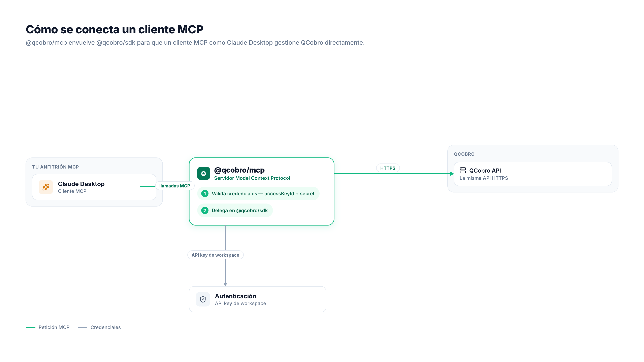This screenshot has width=644, height=362.
Task: Select the Claude Desktop card
Action: point(94,187)
